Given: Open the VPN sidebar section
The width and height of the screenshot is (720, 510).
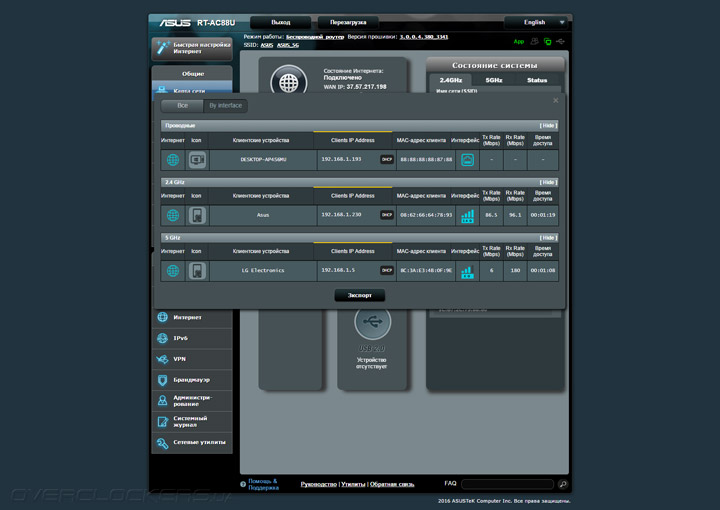Looking at the screenshot, I should (192, 359).
